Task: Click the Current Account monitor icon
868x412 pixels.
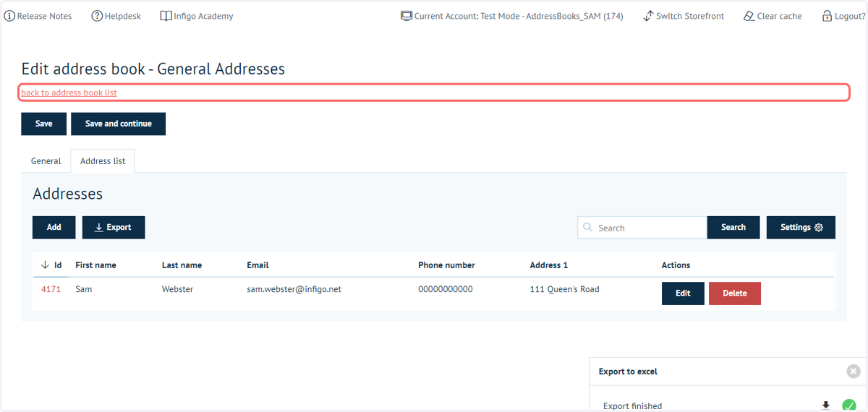Action: tap(407, 16)
